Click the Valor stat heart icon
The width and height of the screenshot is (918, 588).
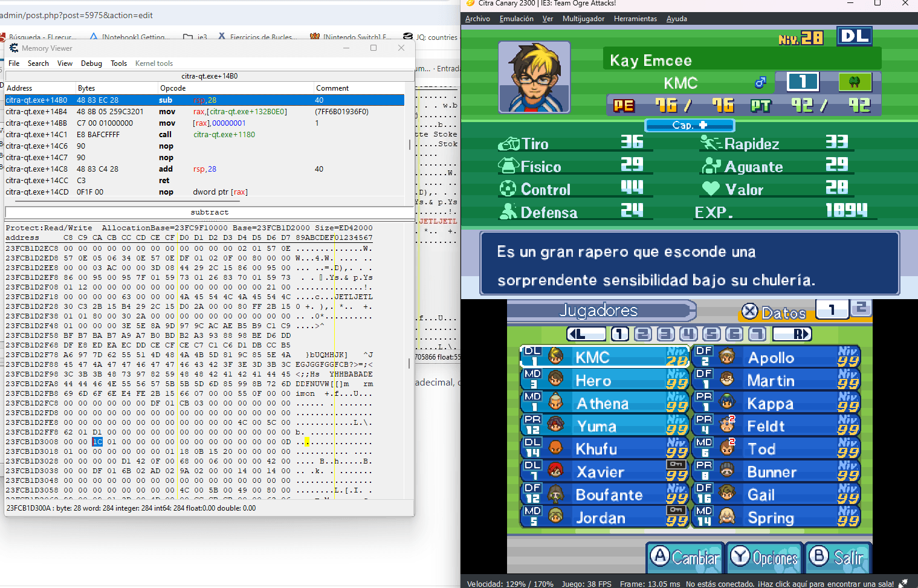pyautogui.click(x=711, y=189)
